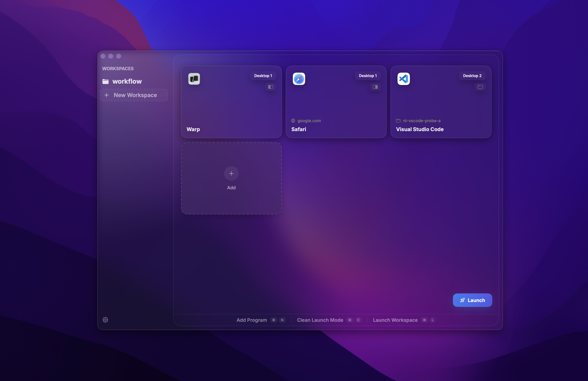Image resolution: width=588 pixels, height=381 pixels.
Task: Click the command key badge beside Launch Workspace
Action: tap(424, 320)
